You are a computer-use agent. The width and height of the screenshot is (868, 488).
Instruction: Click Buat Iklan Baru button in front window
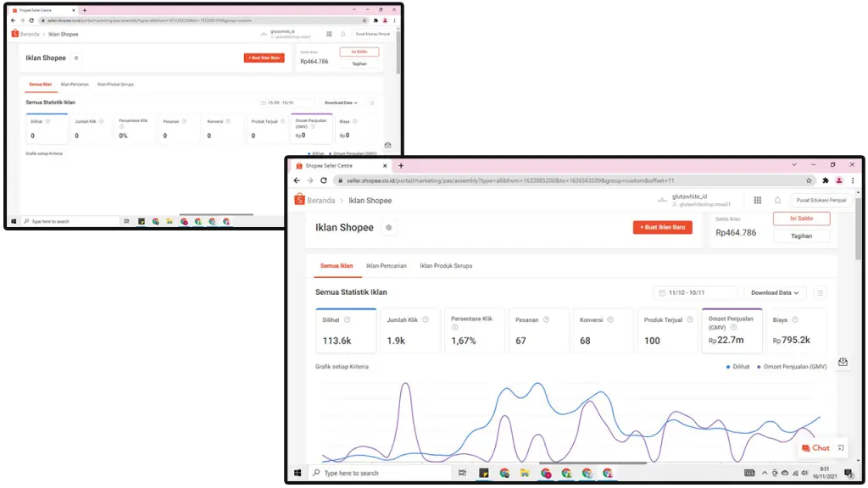[x=663, y=227]
